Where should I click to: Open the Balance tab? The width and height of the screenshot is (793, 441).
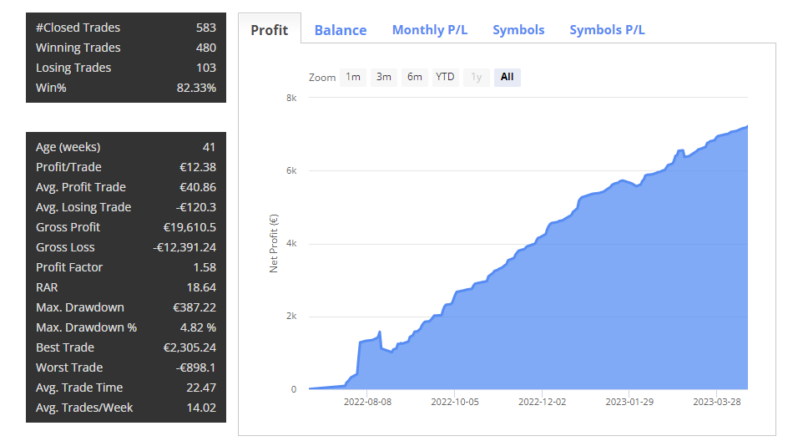click(340, 30)
